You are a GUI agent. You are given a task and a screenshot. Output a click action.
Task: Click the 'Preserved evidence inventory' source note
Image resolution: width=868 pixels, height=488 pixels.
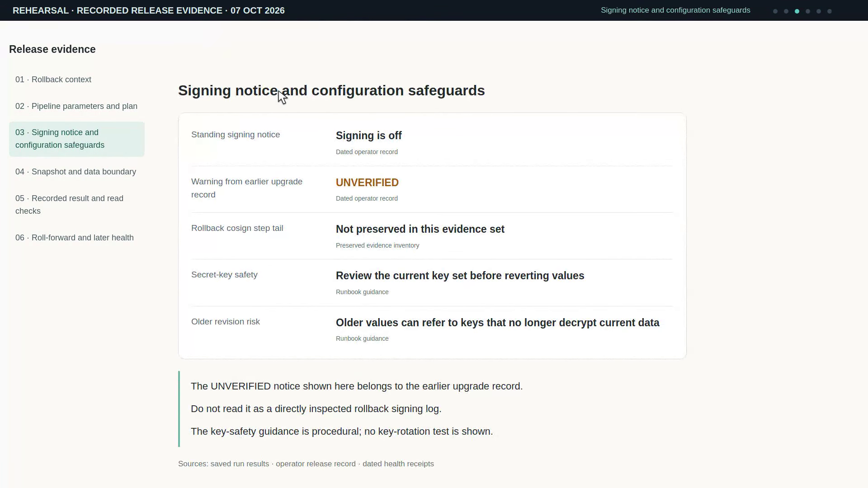377,245
